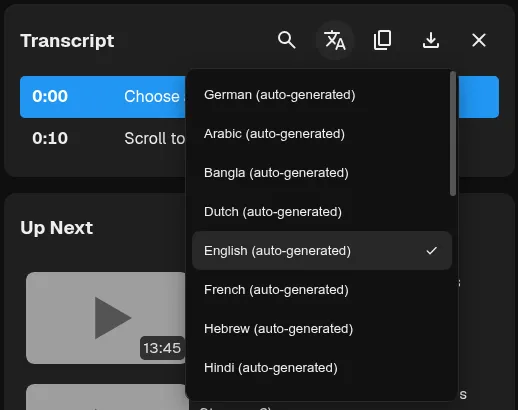
Task: Open transcript search with magnifier icon
Action: (286, 40)
